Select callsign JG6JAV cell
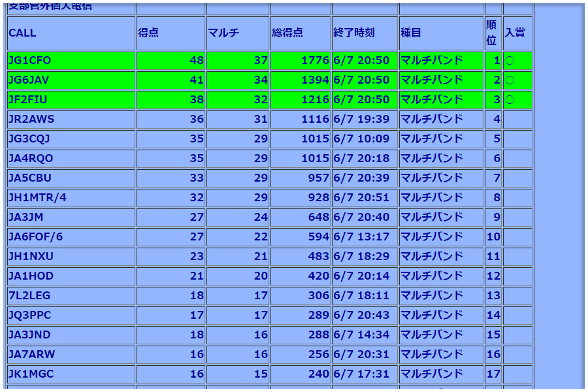588x392 pixels. pos(30,80)
